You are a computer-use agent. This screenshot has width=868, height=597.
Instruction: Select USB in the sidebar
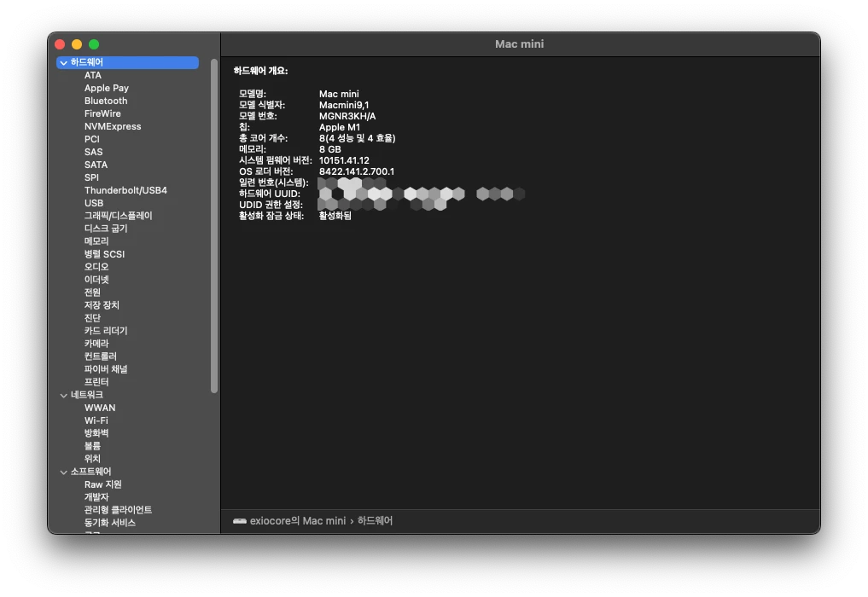(94, 203)
